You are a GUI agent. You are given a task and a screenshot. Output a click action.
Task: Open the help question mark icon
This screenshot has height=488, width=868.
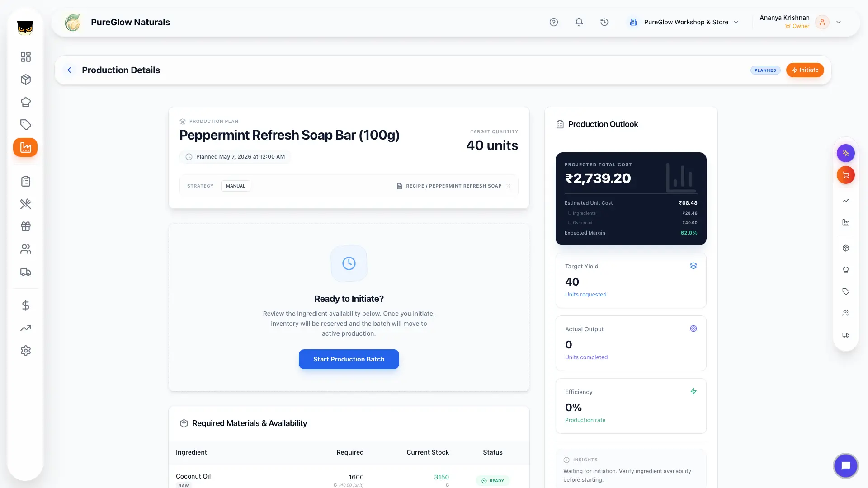click(554, 22)
